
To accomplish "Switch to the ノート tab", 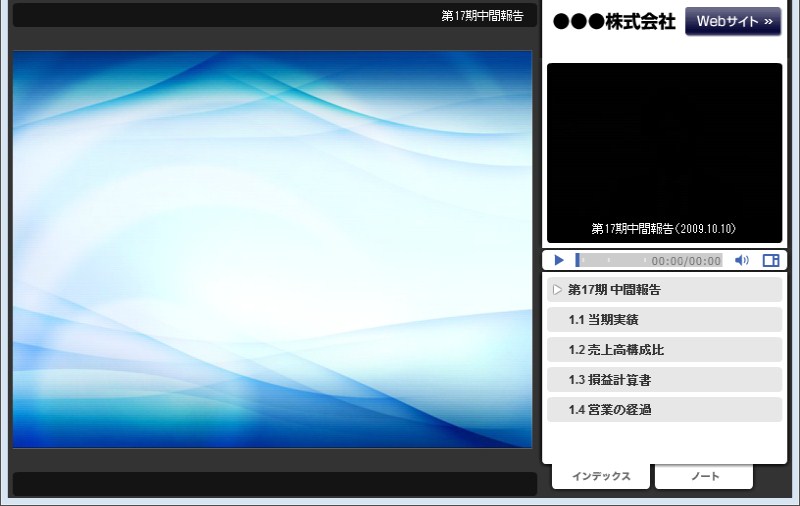I will pos(704,476).
